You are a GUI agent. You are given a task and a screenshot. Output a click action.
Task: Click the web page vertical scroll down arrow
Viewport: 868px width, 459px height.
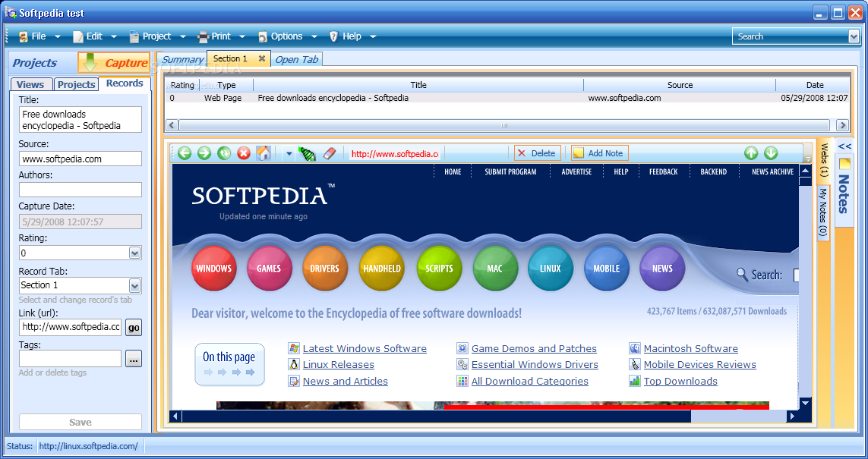(806, 403)
